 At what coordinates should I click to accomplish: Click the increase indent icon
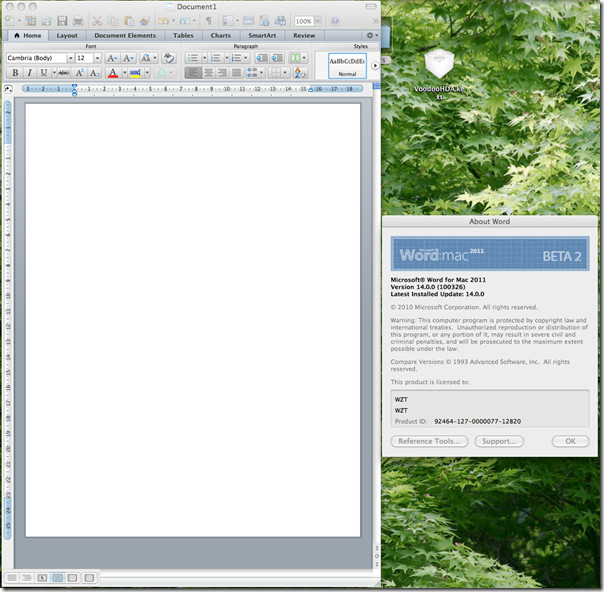pyautogui.click(x=277, y=58)
